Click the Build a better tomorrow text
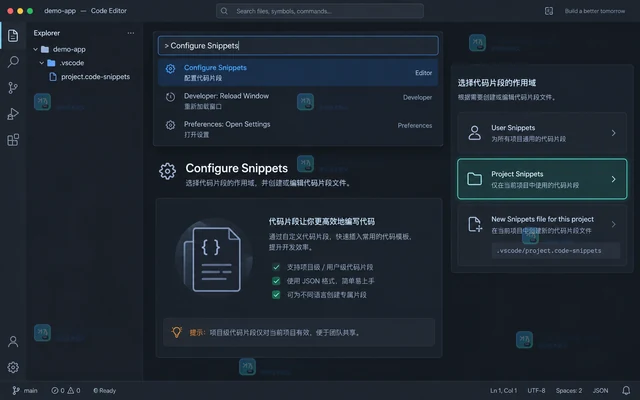Viewport: 640px width, 400px height. (595, 11)
